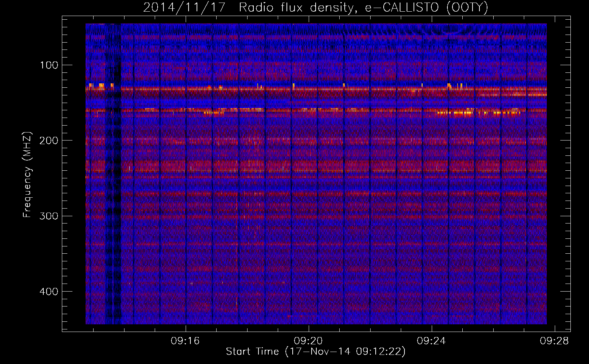589x364 pixels.
Task: Click the 09:28 time tick label
Action: pyautogui.click(x=555, y=341)
